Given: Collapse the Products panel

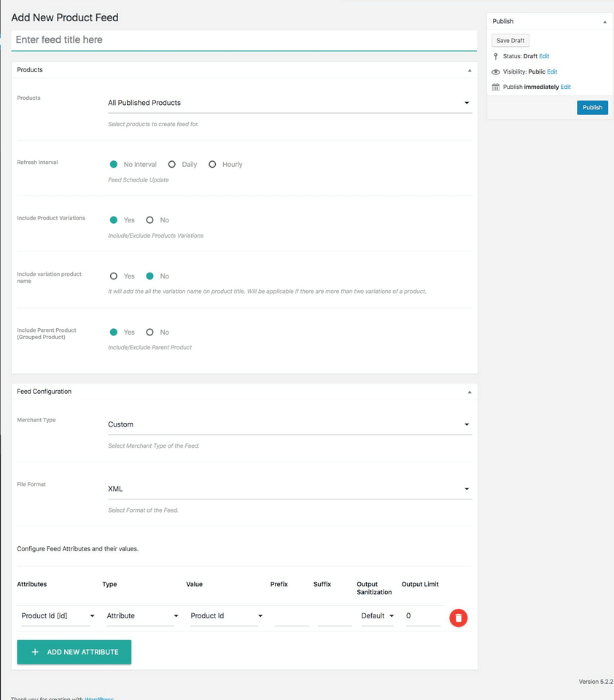Looking at the screenshot, I should 470,71.
